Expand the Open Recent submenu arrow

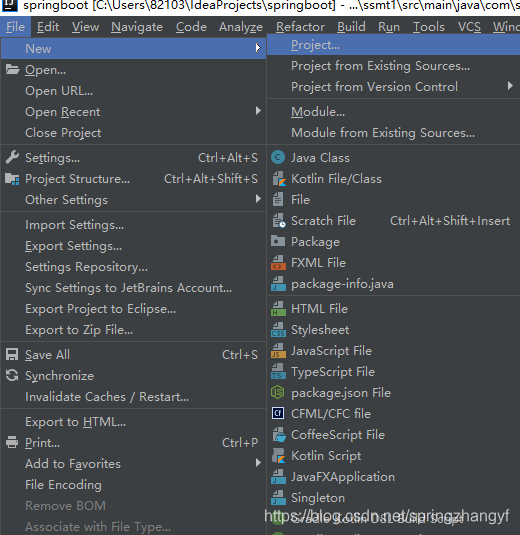[258, 111]
